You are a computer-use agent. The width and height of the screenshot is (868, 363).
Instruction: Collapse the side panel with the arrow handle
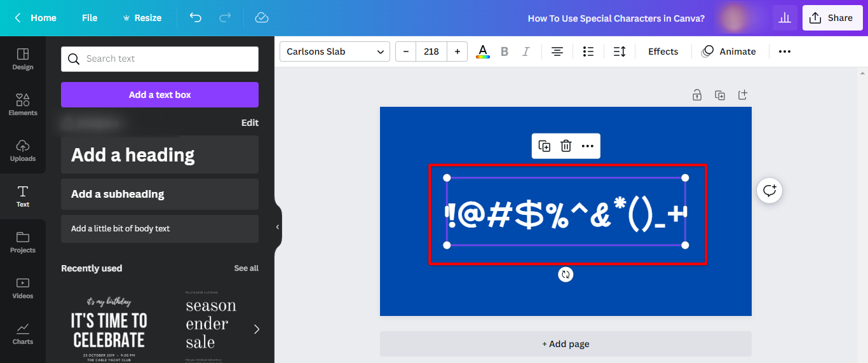tap(277, 227)
